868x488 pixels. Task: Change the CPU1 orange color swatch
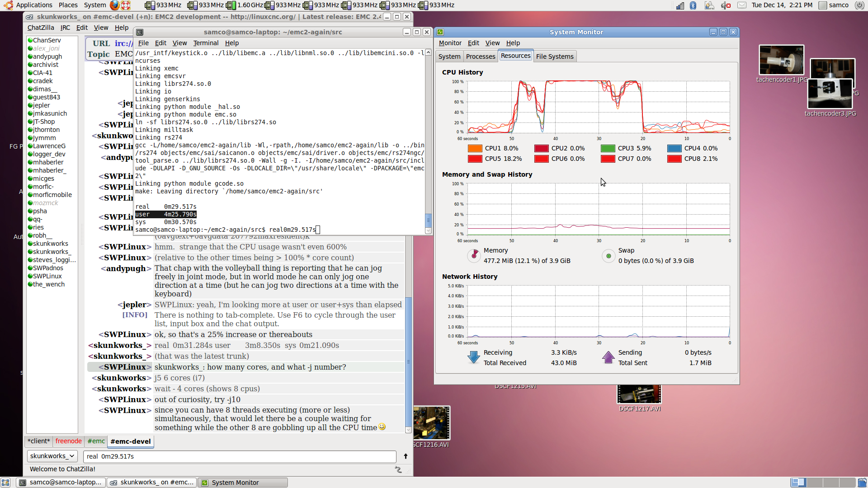tap(475, 148)
